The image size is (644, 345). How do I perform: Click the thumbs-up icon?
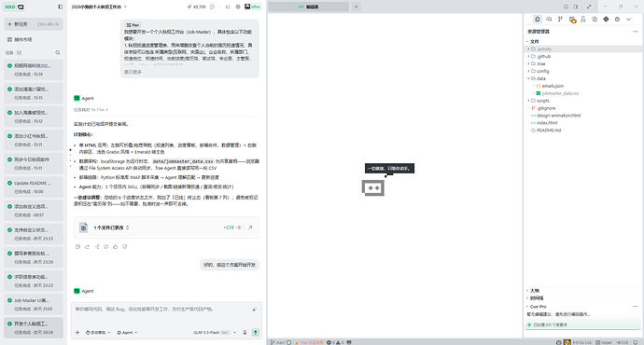[x=116, y=247]
